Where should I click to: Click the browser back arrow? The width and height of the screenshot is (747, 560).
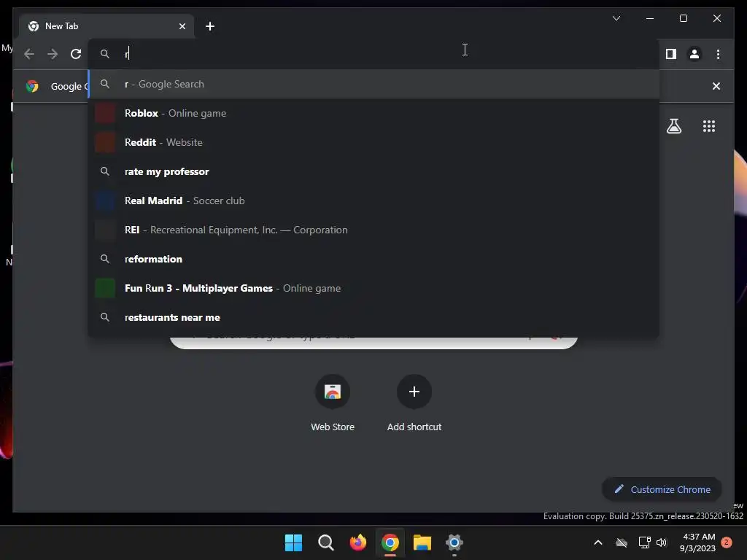click(29, 54)
